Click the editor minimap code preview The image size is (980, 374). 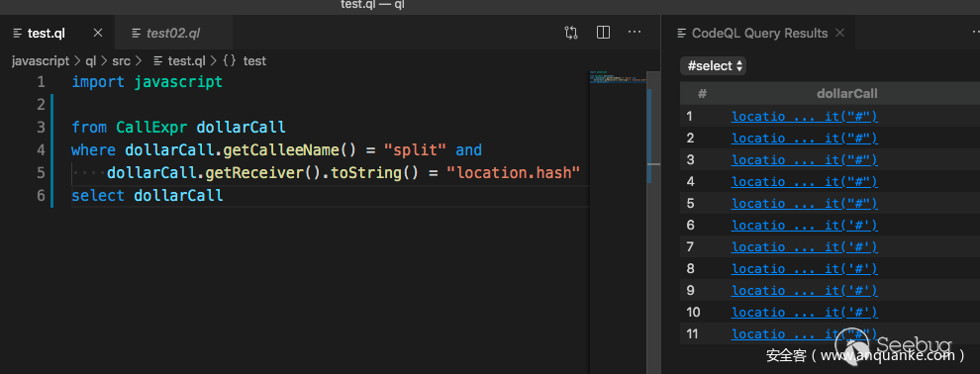coord(618,77)
